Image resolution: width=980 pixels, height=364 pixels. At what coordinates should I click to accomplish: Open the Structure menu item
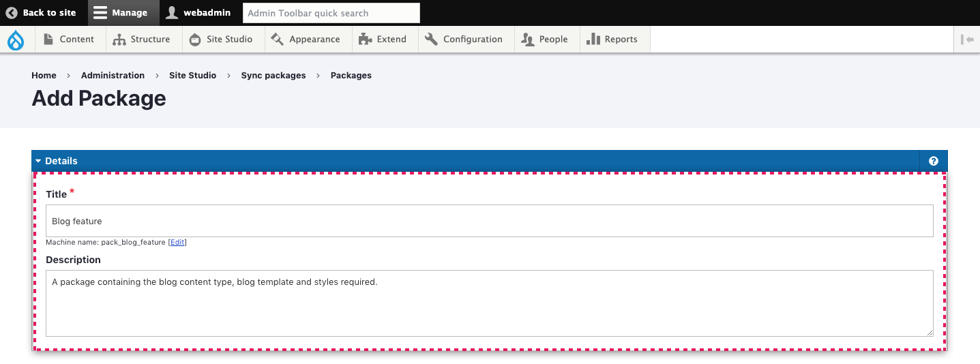coord(142,40)
